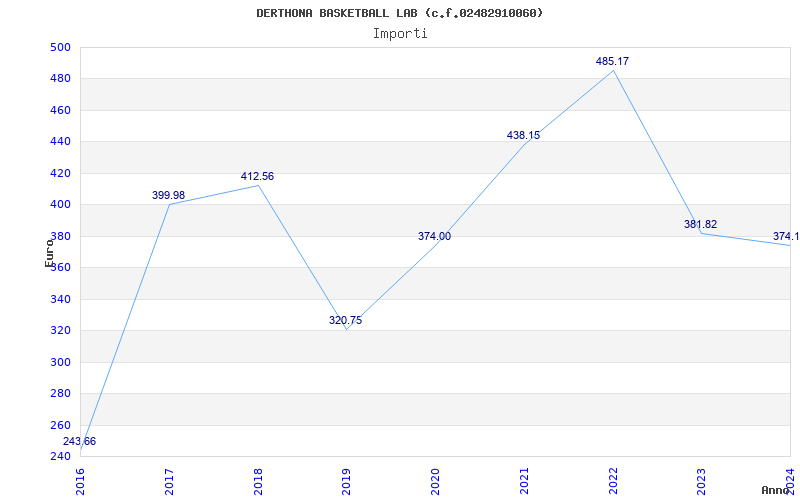Click the 300 y-axis tick label
This screenshot has height=500, width=800.
tap(60, 362)
